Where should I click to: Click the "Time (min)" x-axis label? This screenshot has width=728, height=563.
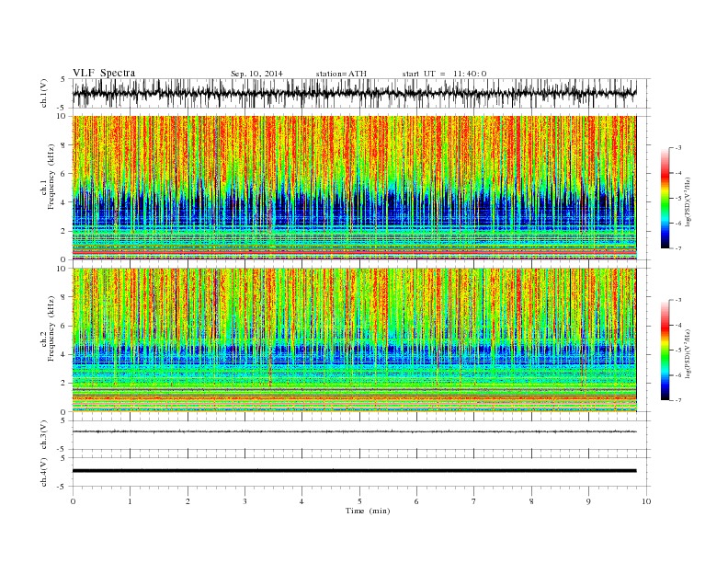tap(368, 511)
